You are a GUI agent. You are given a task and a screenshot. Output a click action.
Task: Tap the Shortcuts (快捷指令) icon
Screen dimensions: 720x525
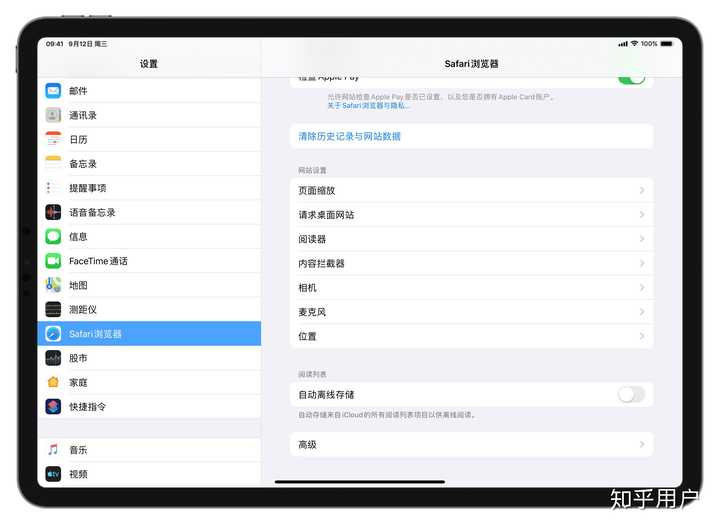pos(53,406)
